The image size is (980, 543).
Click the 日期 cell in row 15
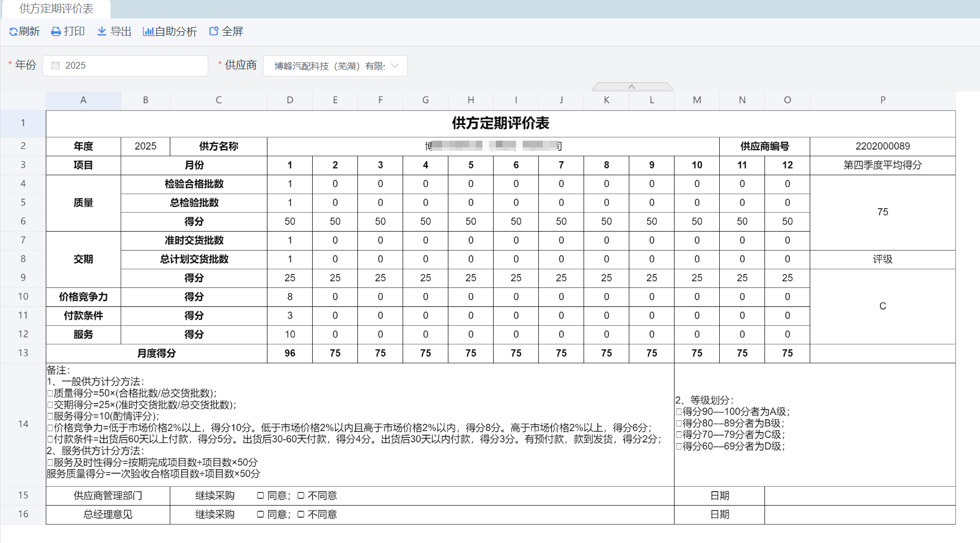point(719,496)
